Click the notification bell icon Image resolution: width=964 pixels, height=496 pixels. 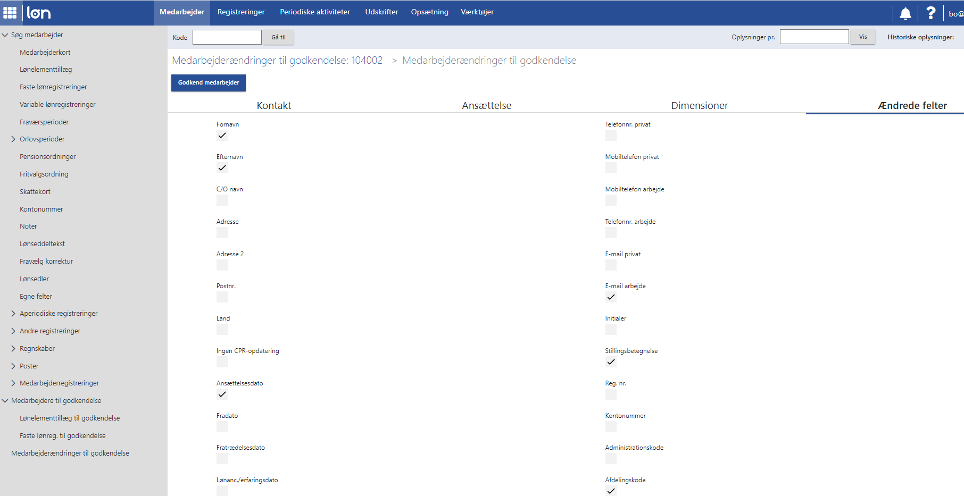point(905,13)
